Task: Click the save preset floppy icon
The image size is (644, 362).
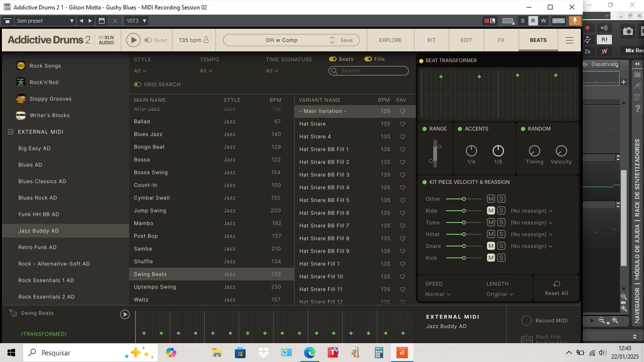Action: (x=101, y=21)
